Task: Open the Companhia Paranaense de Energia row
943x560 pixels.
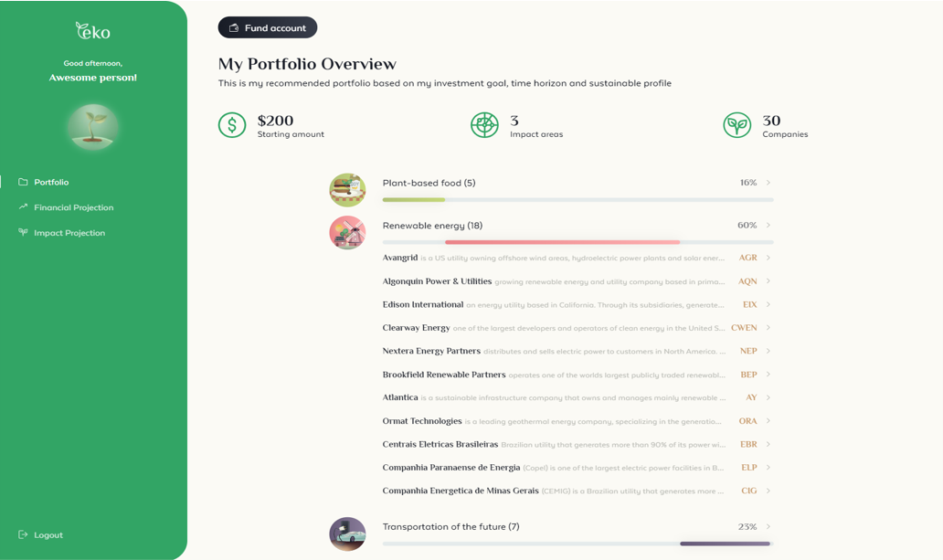Action: [x=577, y=468]
